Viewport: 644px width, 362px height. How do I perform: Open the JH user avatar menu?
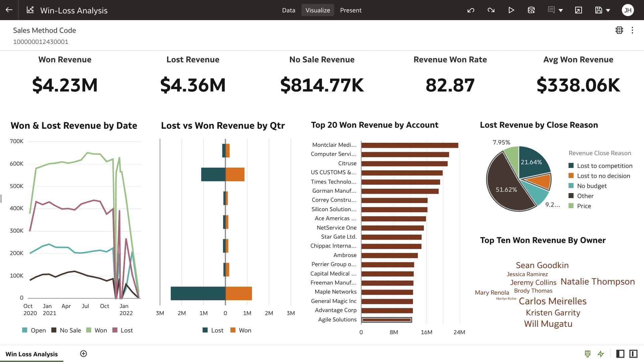pyautogui.click(x=628, y=10)
